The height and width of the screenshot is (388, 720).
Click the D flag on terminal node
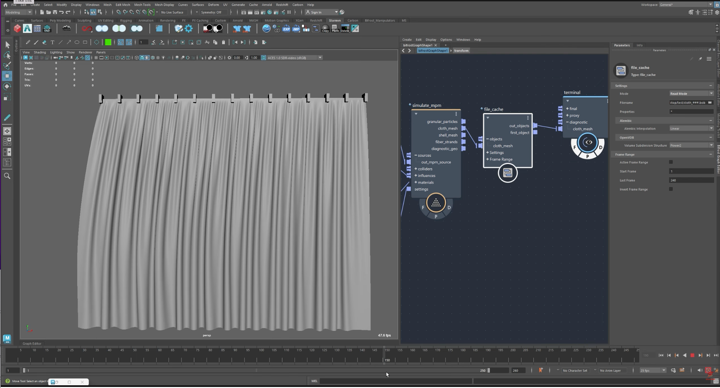tap(600, 148)
